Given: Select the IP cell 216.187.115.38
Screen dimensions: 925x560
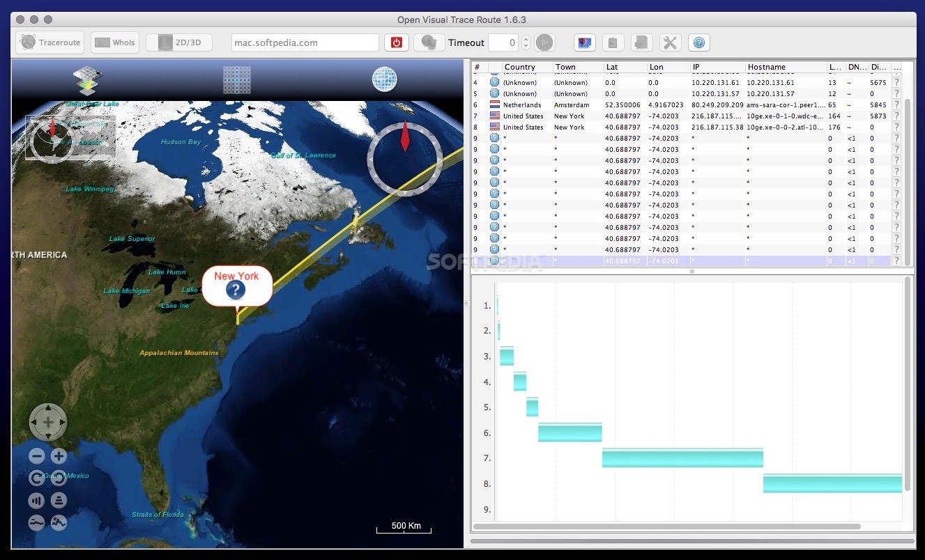Looking at the screenshot, I should tap(717, 127).
